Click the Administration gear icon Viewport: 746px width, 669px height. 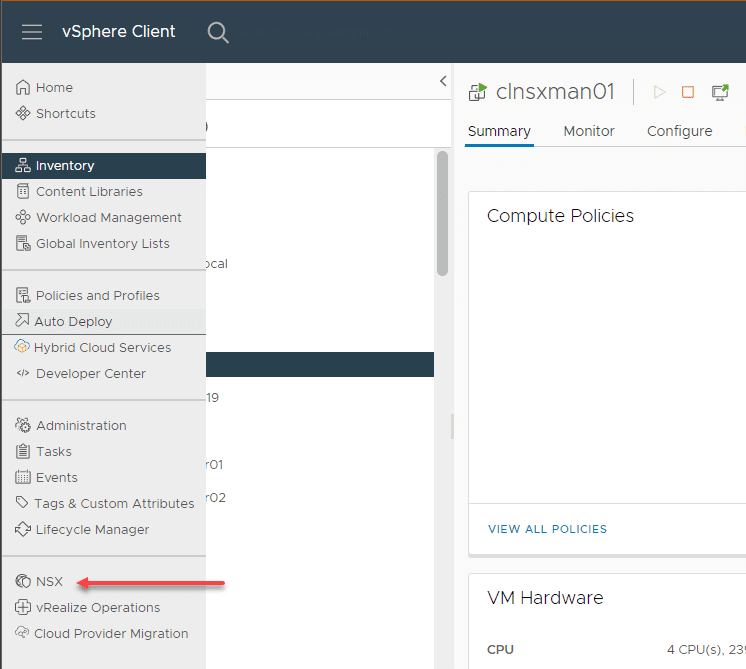pyautogui.click(x=23, y=425)
